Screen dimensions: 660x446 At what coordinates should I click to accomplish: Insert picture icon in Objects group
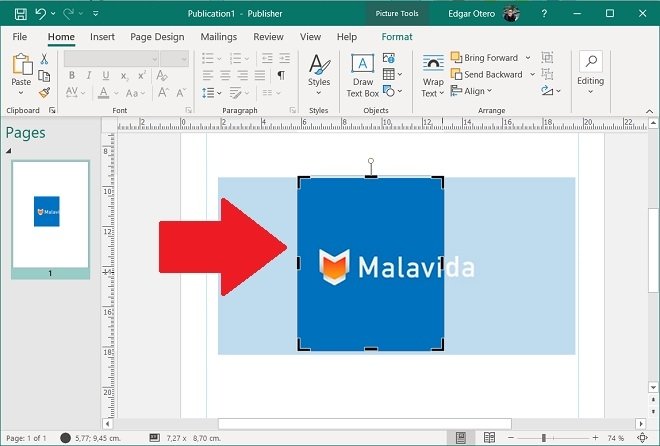coord(389,58)
